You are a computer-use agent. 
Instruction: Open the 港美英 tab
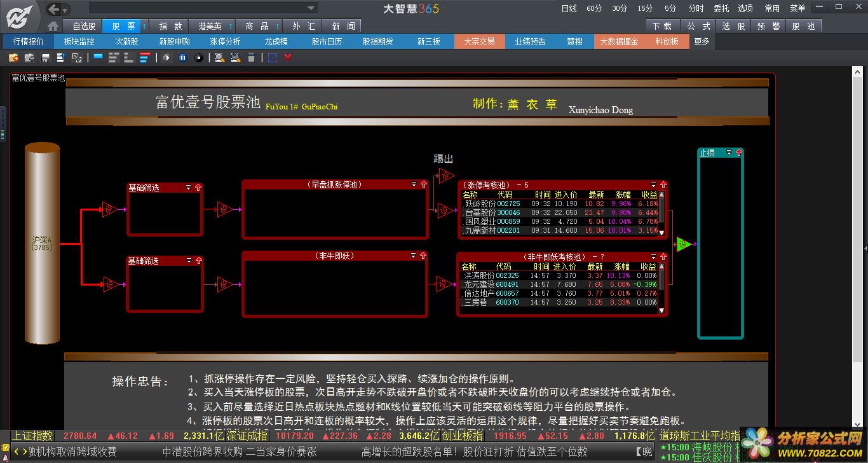pos(210,27)
